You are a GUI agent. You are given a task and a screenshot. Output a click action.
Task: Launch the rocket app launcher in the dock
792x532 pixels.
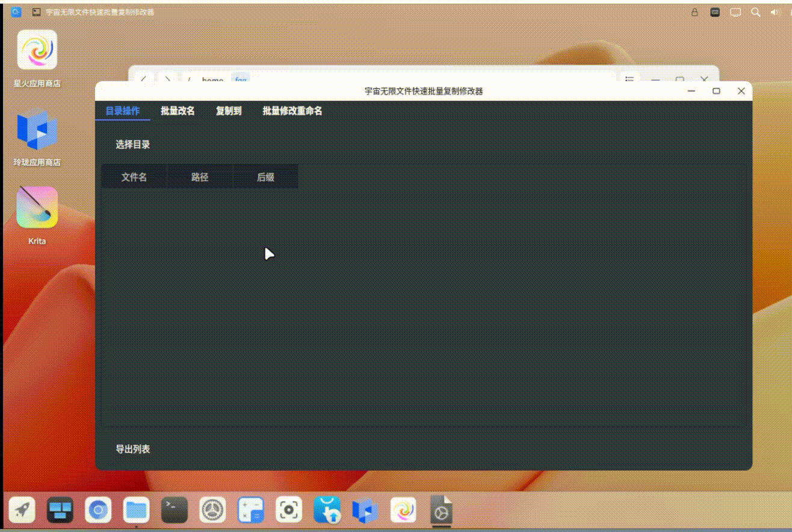[x=23, y=511]
